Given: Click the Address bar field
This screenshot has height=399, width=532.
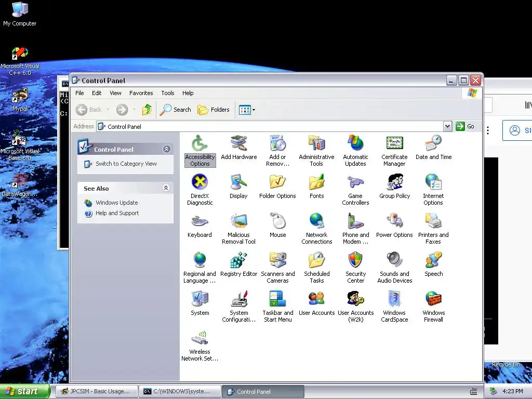Looking at the screenshot, I should coord(270,127).
